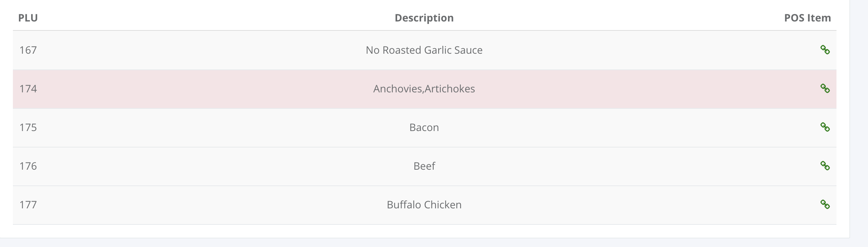This screenshot has width=868, height=247.
Task: Select PLU 176 cell
Action: [28, 166]
